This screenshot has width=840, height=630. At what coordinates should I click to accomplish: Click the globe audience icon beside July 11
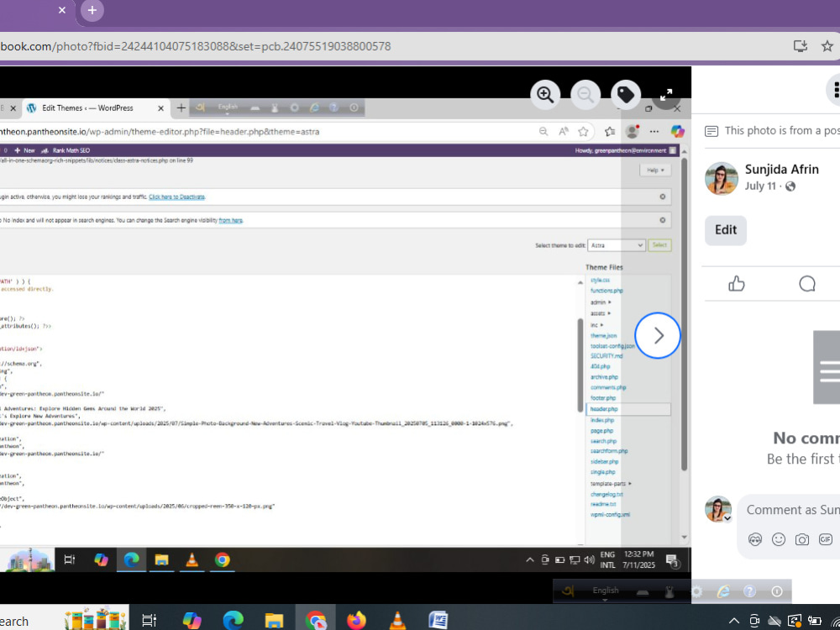tap(790, 186)
